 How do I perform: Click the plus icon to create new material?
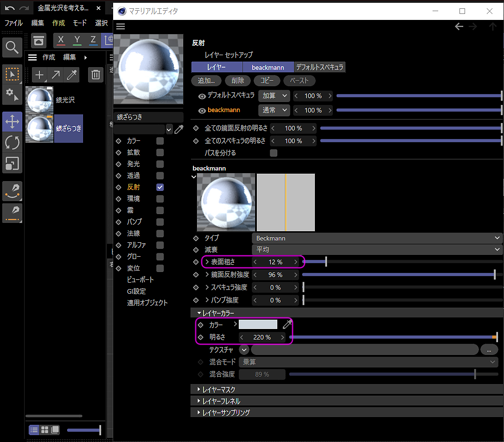coord(40,75)
